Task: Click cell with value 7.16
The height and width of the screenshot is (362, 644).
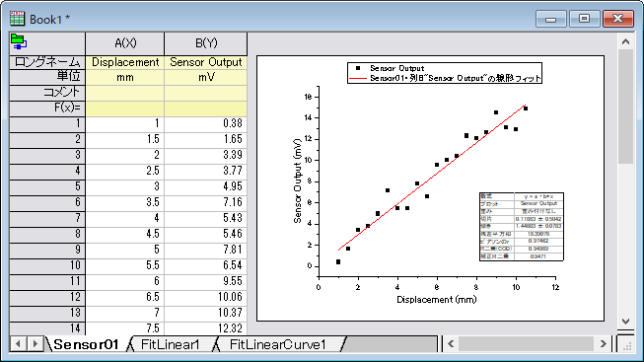Action: pyautogui.click(x=206, y=202)
